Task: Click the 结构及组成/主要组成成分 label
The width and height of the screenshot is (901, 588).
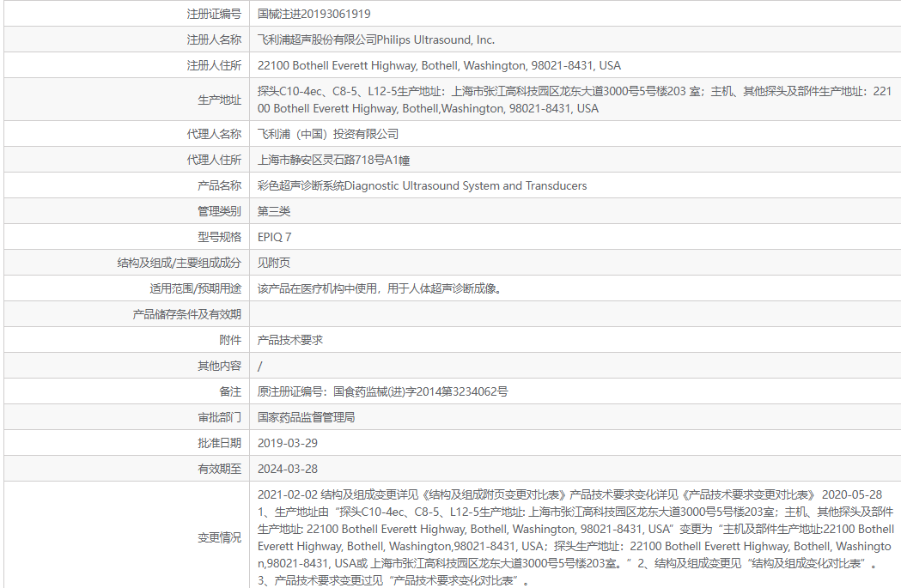Action: click(x=180, y=263)
